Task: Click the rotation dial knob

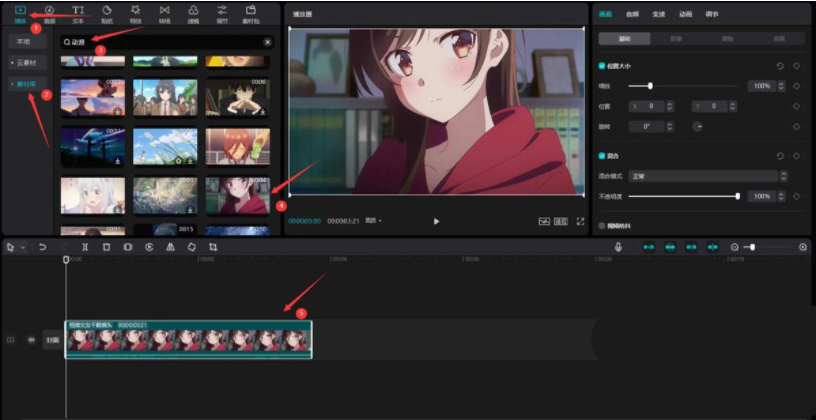Action: coord(697,126)
